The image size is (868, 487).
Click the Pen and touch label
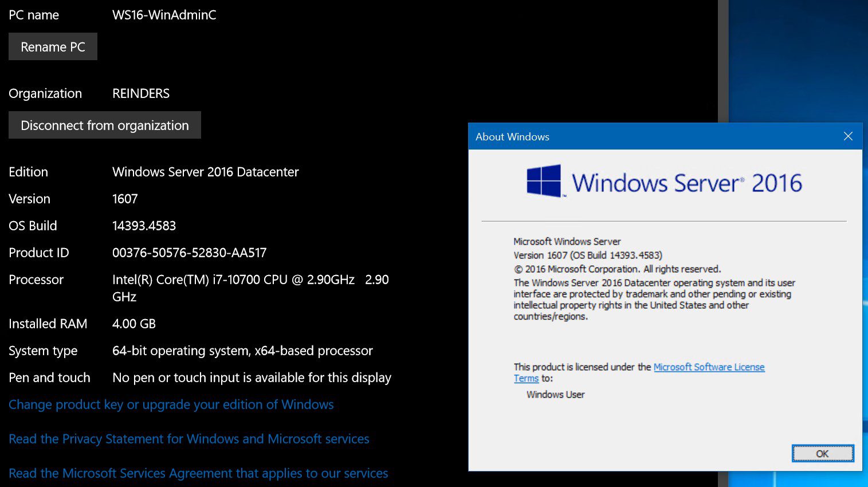point(49,378)
